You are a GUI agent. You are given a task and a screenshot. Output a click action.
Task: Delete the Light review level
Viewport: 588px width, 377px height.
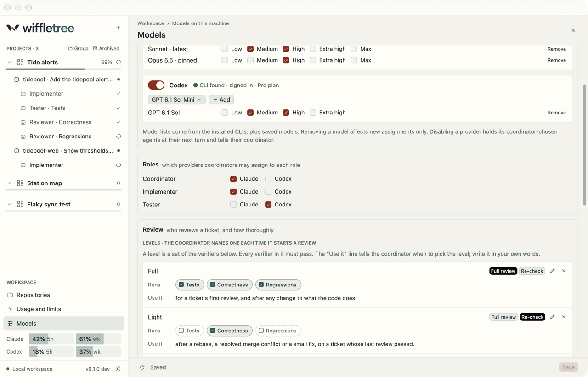(x=564, y=317)
